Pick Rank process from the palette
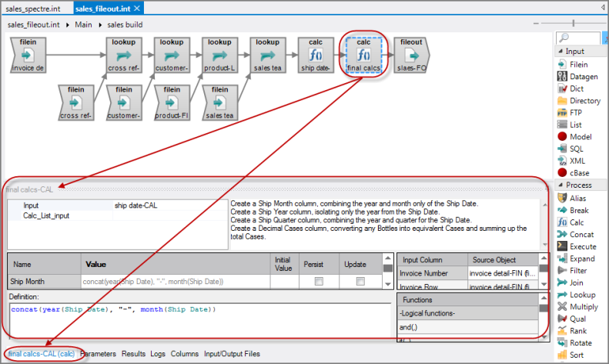The image size is (609, 364). (572, 331)
